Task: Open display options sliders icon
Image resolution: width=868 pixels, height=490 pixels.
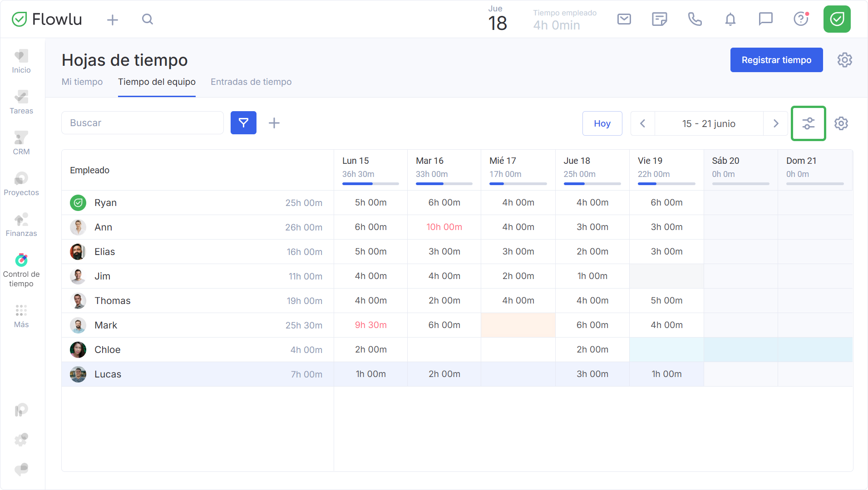Action: (x=809, y=123)
